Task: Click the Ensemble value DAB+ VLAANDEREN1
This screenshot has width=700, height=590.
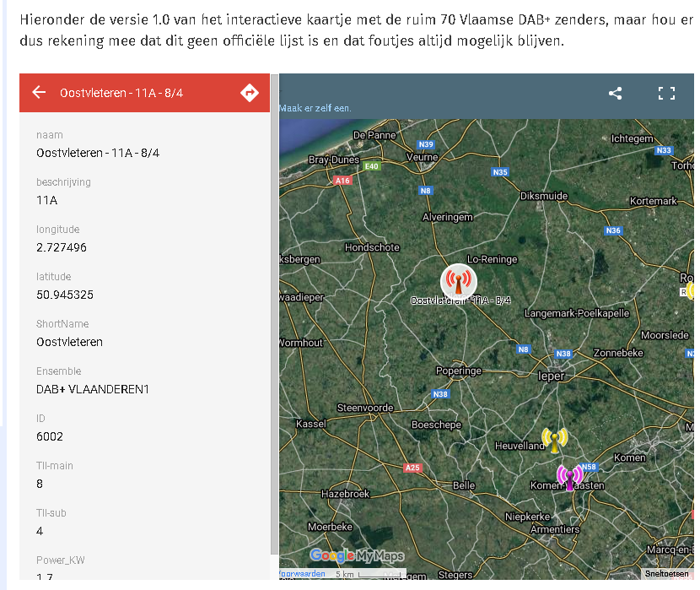Action: point(93,389)
